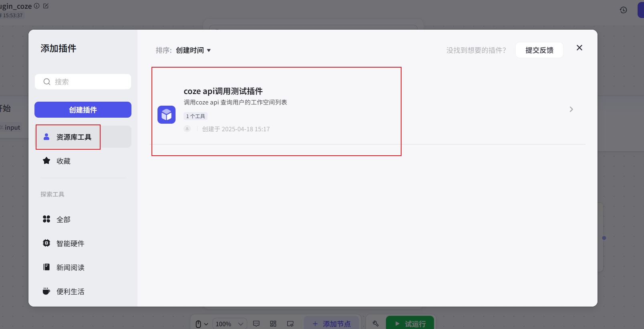Click the 创建插件 button
644x329 pixels.
tap(83, 110)
